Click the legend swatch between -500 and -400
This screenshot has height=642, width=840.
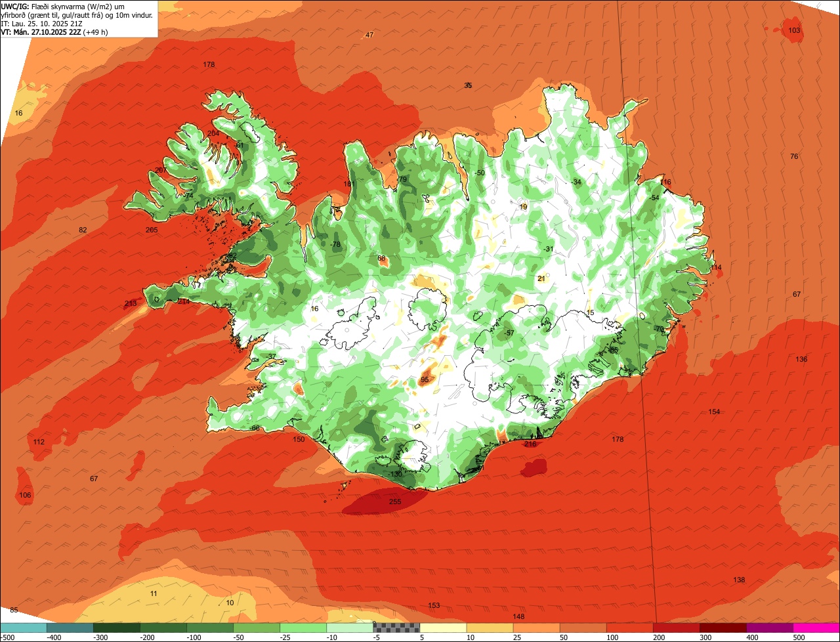point(23,628)
